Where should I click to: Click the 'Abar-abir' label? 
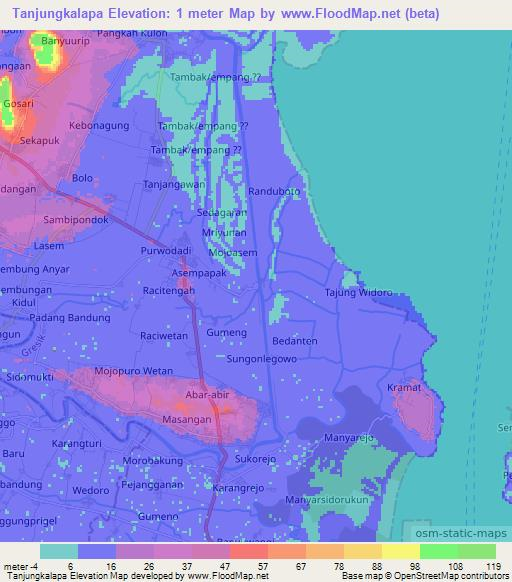click(x=207, y=395)
